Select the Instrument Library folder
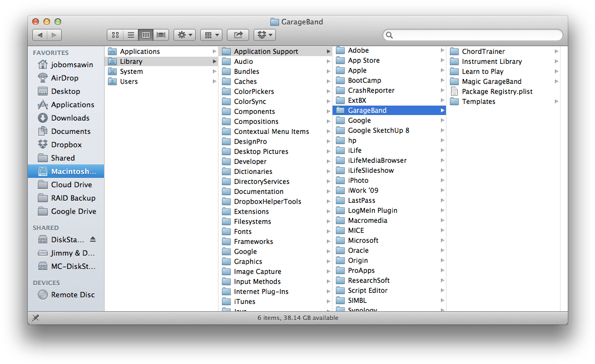This screenshot has height=364, width=595. [x=504, y=62]
